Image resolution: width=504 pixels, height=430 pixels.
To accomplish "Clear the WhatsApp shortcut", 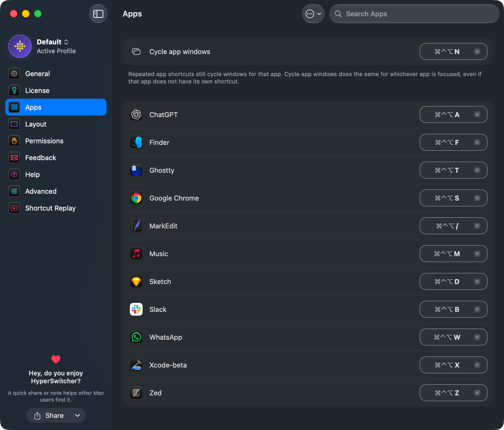I will click(477, 337).
